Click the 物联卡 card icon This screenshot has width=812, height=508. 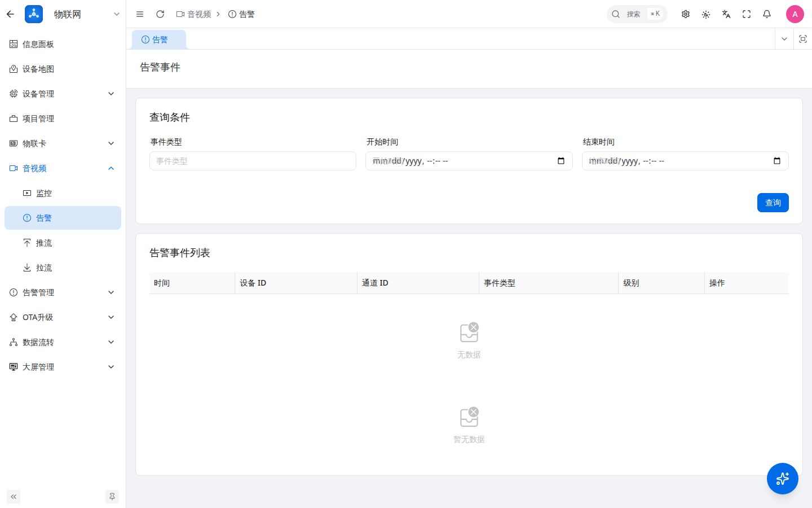[14, 143]
